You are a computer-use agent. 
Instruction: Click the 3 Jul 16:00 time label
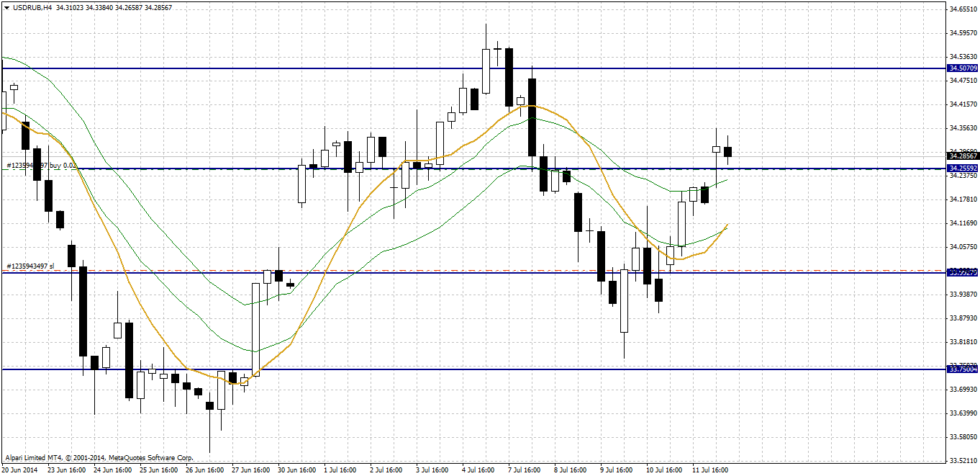[433, 470]
